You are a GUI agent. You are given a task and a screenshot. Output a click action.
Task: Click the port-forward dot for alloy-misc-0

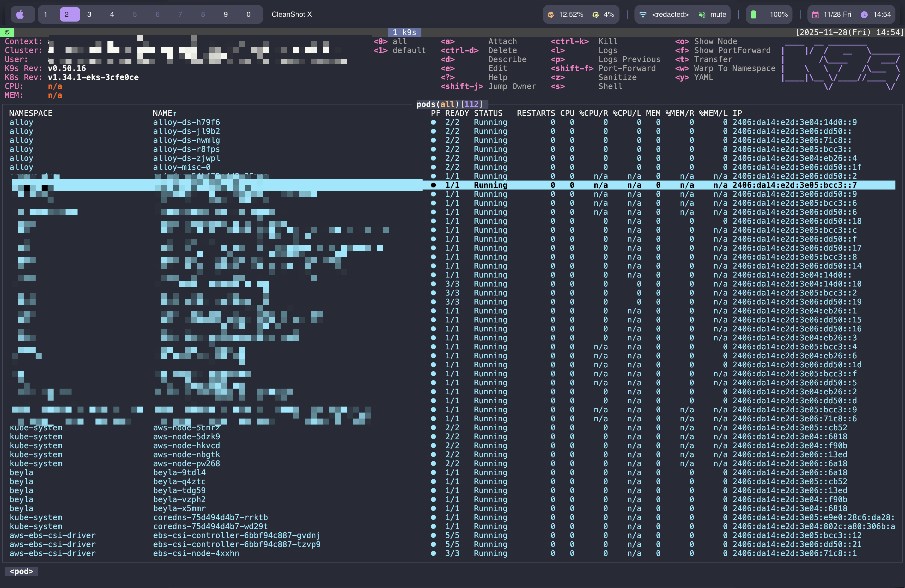[x=433, y=167]
